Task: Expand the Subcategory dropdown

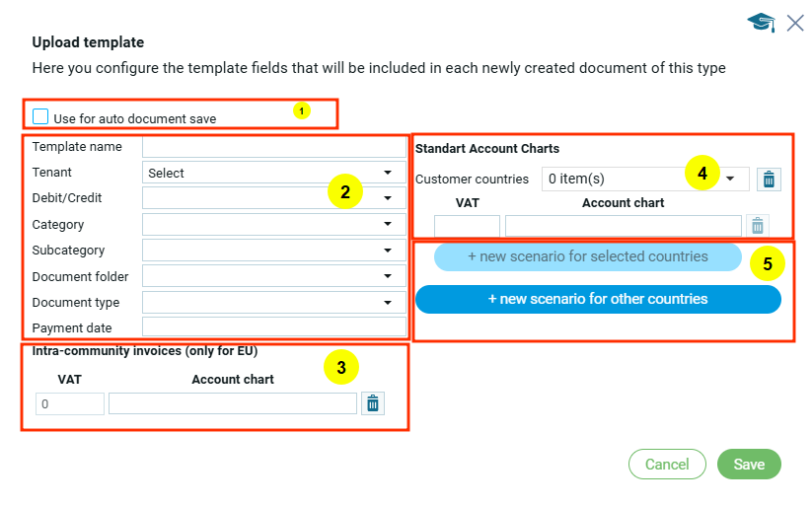Action: [273, 251]
